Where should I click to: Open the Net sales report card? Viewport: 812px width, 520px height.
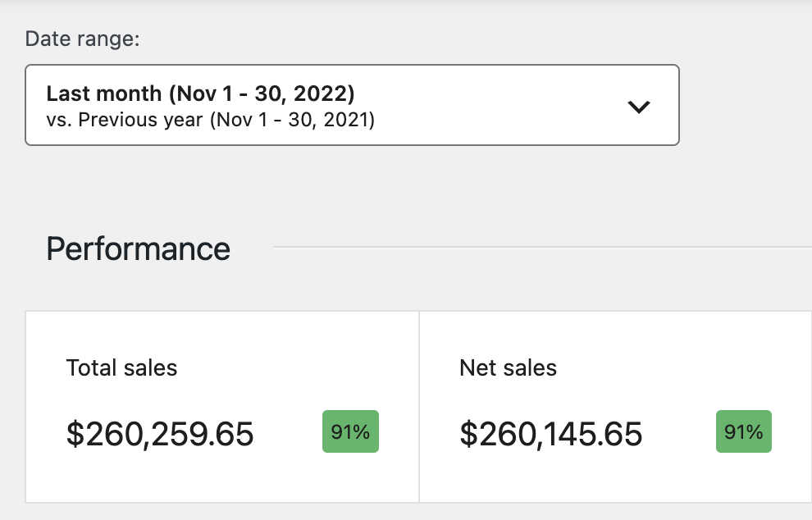615,476
